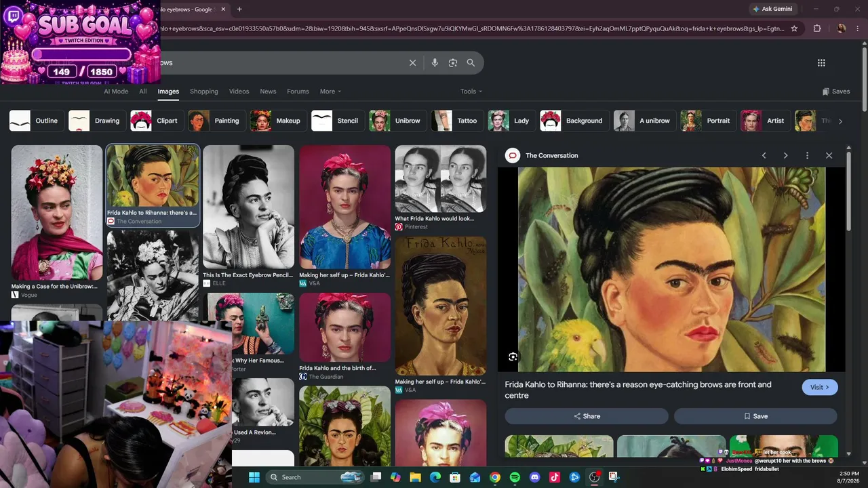Screen dimensions: 868x488
Task: Clear the search box with the X icon
Action: [412, 62]
